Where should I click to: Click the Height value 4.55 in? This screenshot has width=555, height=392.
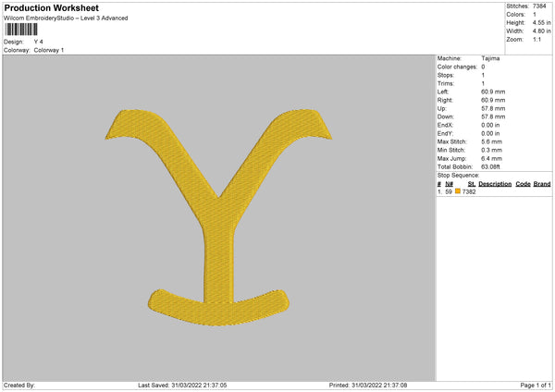[x=541, y=22]
